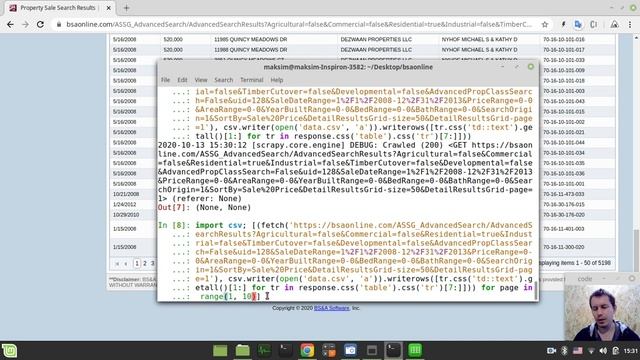
Task: Launch Chrome from the taskbar
Action: point(307,350)
